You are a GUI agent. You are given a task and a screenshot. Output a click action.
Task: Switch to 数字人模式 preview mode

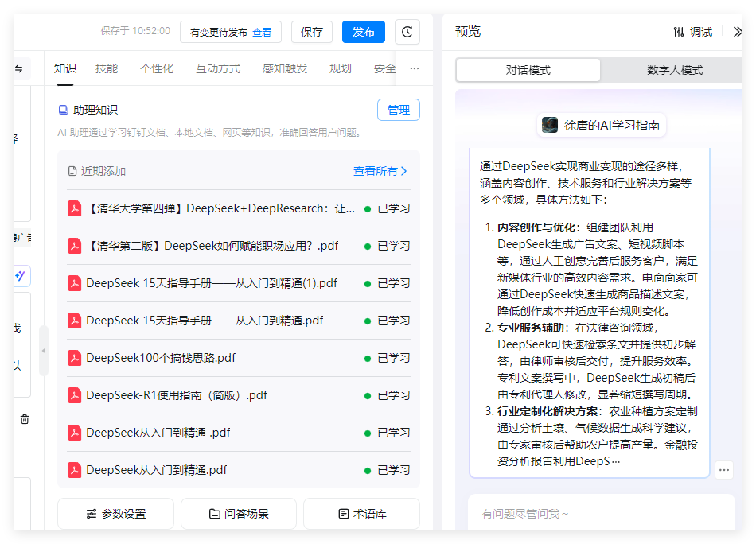675,70
